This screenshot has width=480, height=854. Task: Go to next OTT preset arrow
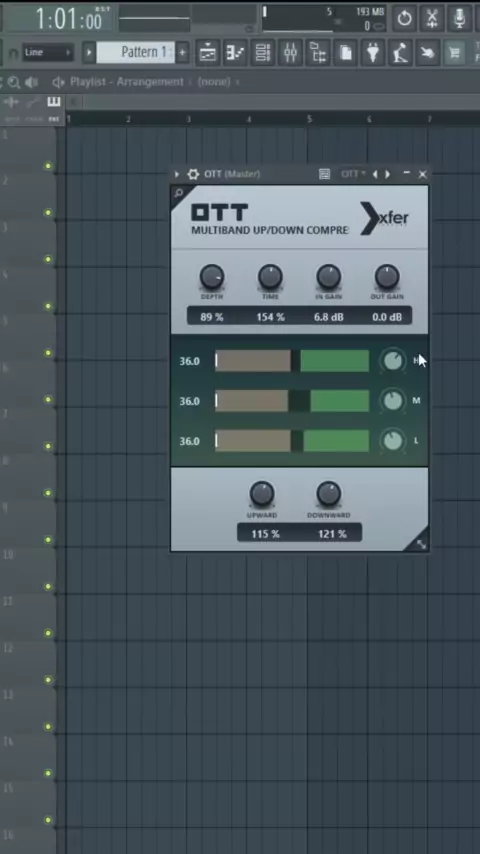[x=387, y=174]
